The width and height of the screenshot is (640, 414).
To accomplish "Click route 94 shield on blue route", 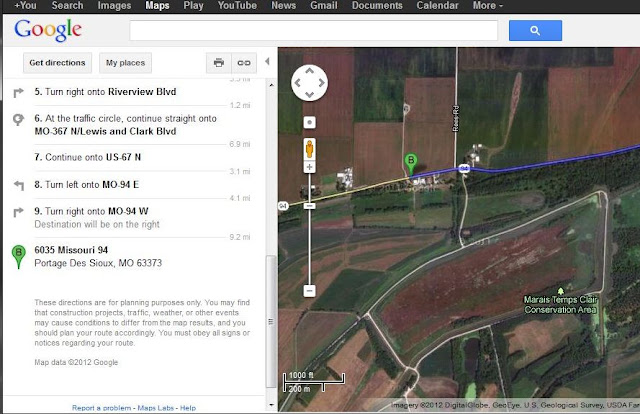I will click(x=464, y=168).
